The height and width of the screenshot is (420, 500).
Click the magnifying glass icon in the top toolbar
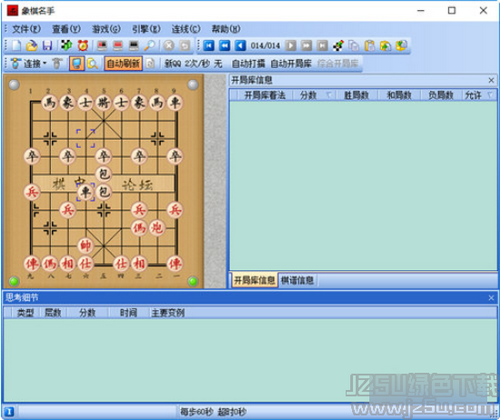click(150, 45)
